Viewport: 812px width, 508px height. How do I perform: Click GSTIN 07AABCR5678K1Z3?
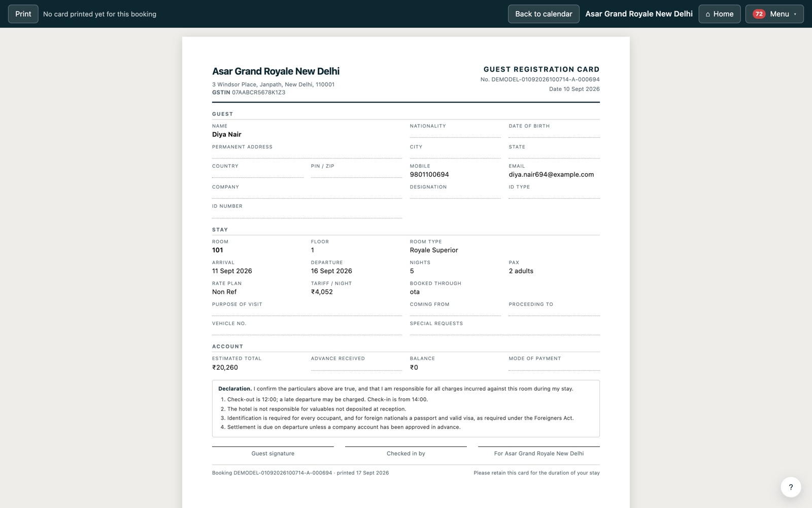coord(249,92)
